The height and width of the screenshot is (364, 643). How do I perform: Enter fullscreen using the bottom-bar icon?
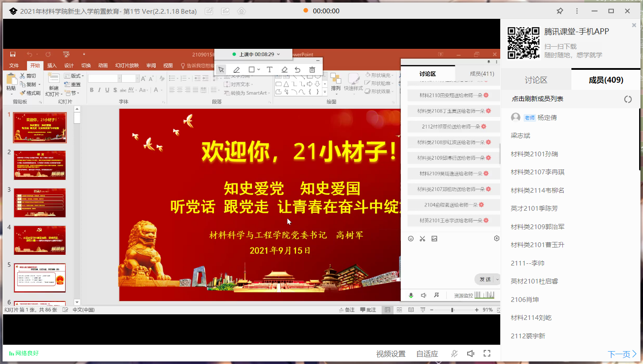coord(487,353)
